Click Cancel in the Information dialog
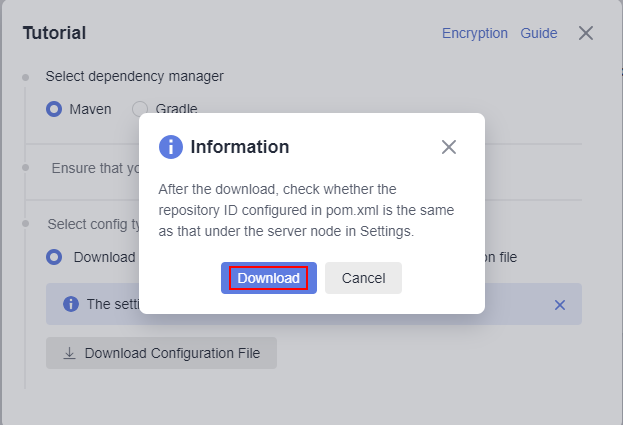 tap(363, 278)
